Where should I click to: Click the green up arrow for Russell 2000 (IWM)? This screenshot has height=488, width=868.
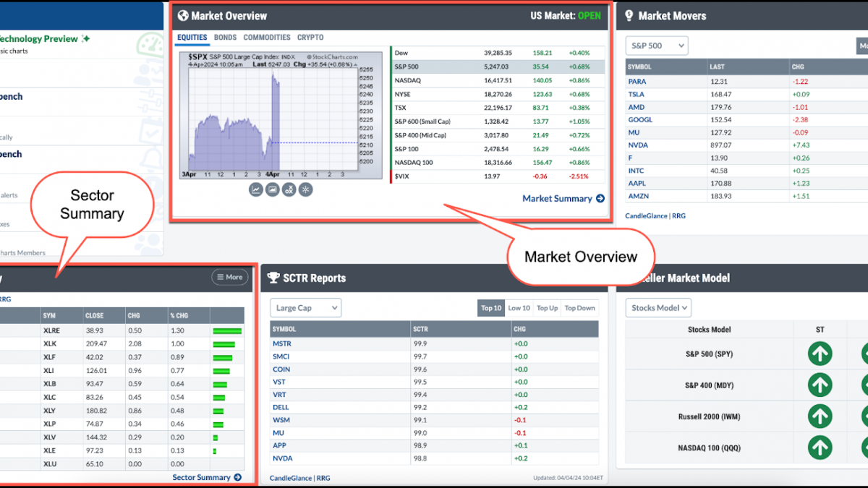click(x=820, y=416)
